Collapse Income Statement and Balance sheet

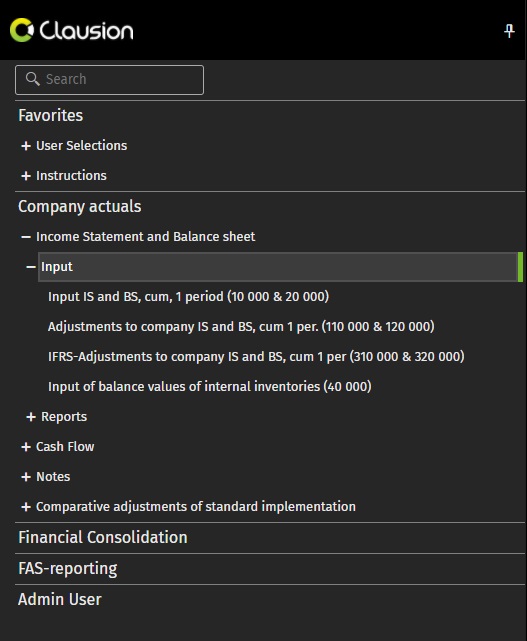tap(26, 237)
